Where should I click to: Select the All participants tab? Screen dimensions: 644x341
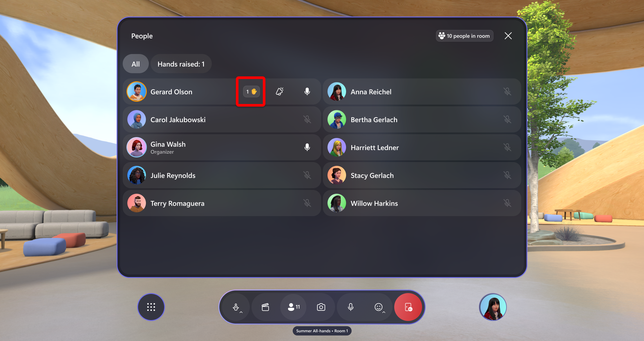pyautogui.click(x=136, y=64)
